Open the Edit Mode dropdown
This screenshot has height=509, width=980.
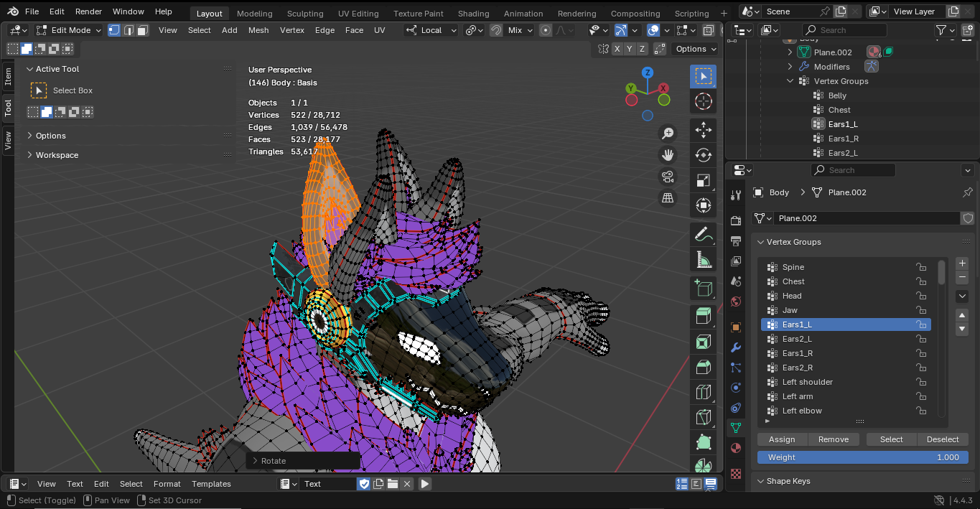(x=69, y=30)
